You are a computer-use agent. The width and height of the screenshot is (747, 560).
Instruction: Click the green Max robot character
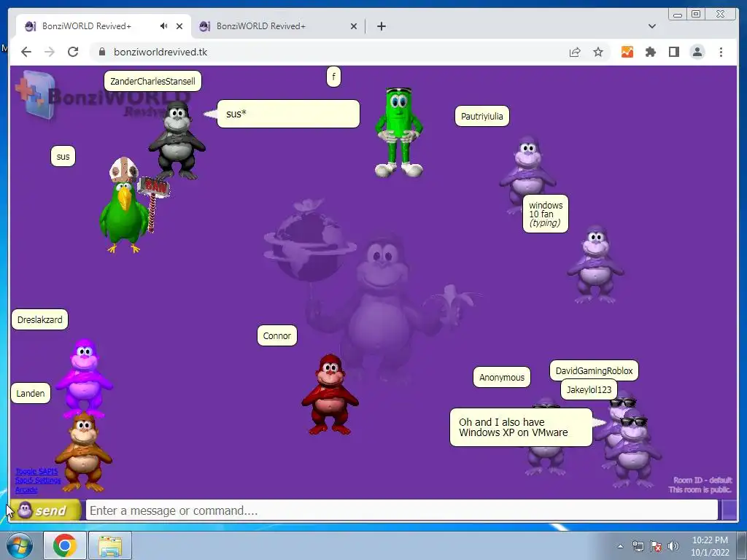point(399,133)
